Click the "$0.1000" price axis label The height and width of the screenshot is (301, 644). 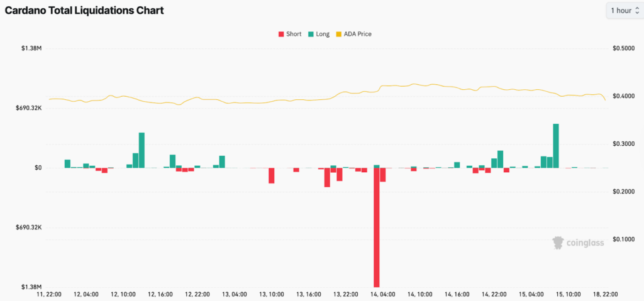click(x=621, y=239)
